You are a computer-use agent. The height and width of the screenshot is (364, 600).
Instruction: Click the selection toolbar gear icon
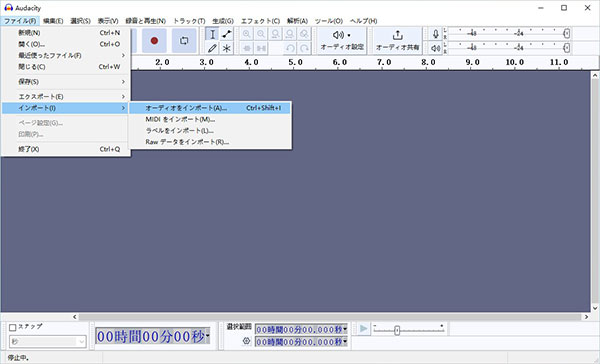246,341
